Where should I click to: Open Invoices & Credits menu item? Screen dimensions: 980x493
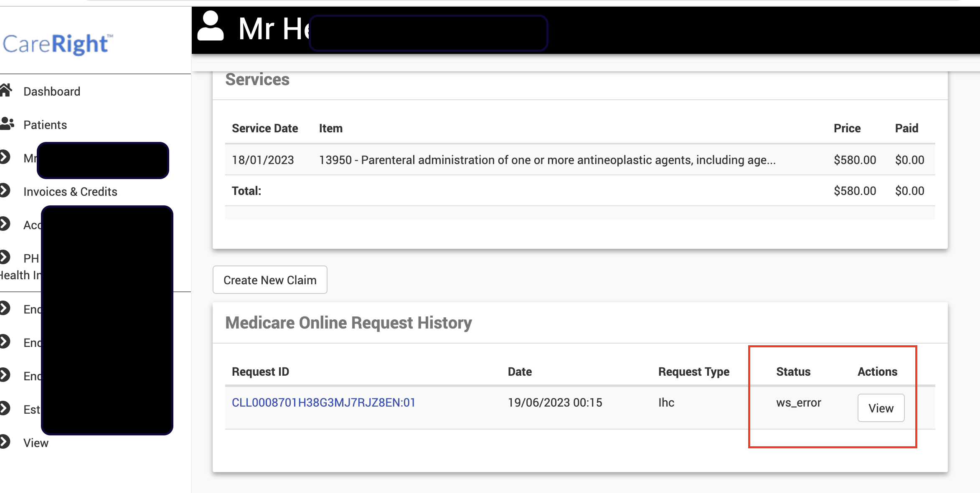coord(70,192)
